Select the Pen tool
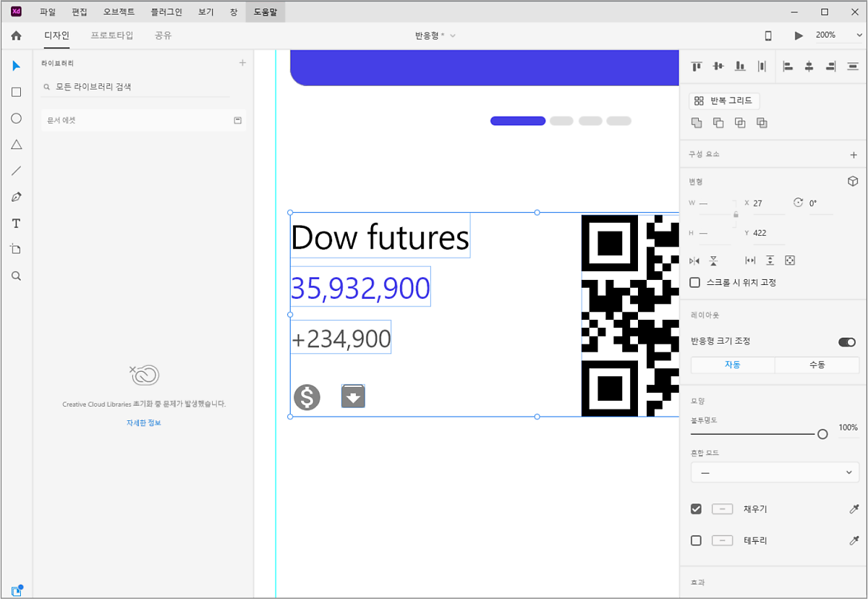 [x=16, y=197]
